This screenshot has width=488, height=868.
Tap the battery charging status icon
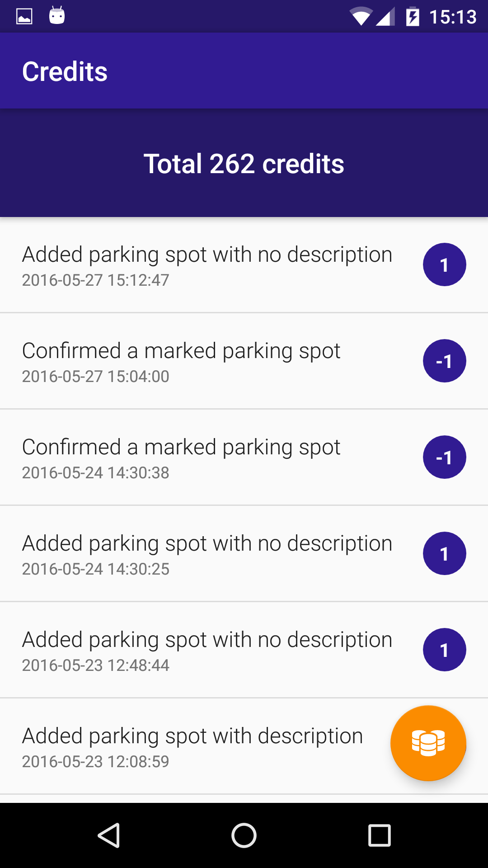[412, 17]
